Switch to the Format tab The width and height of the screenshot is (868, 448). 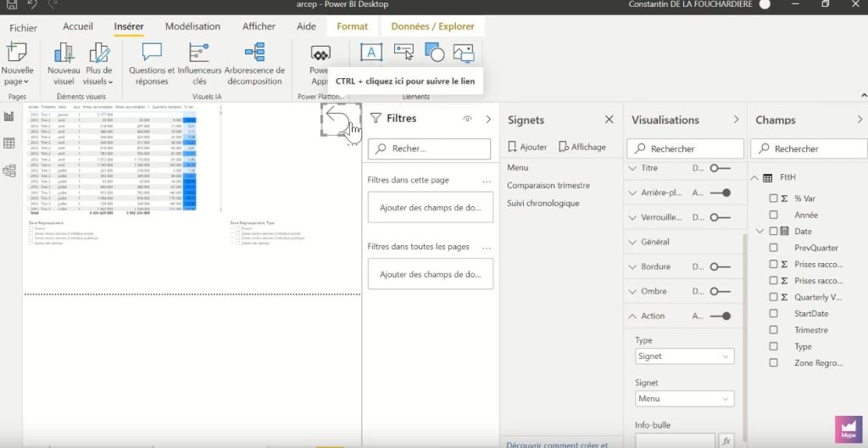352,26
